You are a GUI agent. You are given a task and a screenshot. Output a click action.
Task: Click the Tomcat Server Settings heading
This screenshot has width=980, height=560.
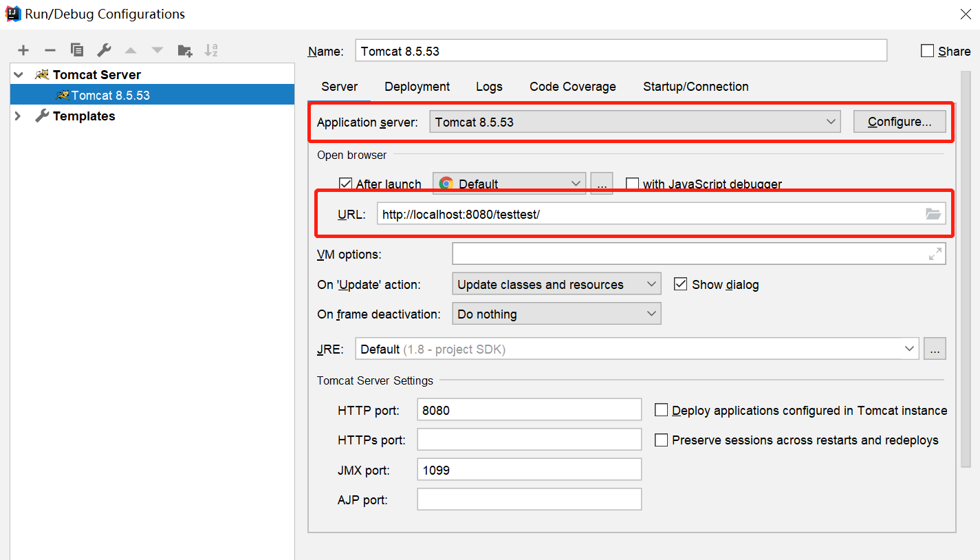point(375,380)
